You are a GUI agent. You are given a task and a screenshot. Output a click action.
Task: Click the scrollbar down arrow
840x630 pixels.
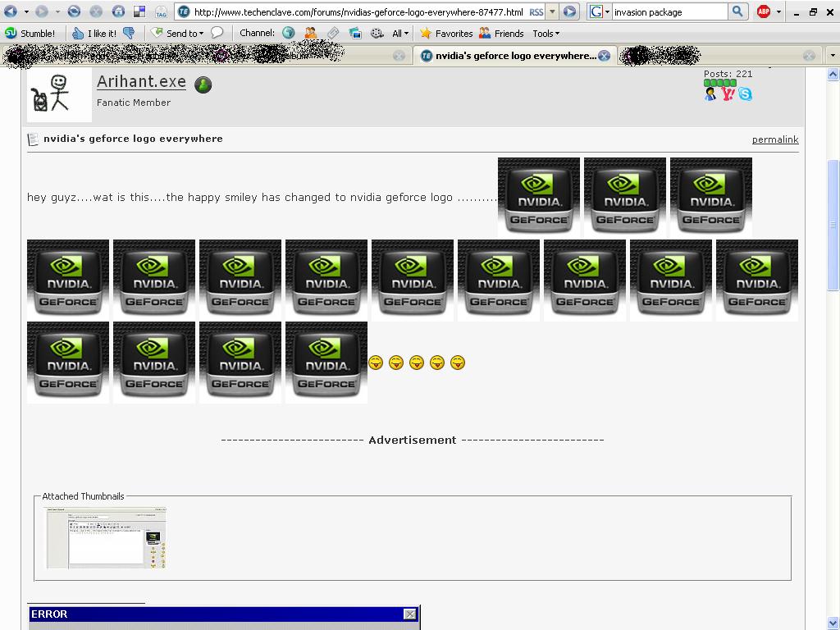(833, 623)
